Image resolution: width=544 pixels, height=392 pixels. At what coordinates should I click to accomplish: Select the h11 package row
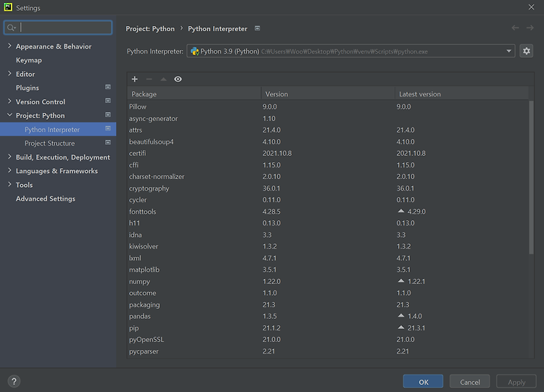pos(328,223)
